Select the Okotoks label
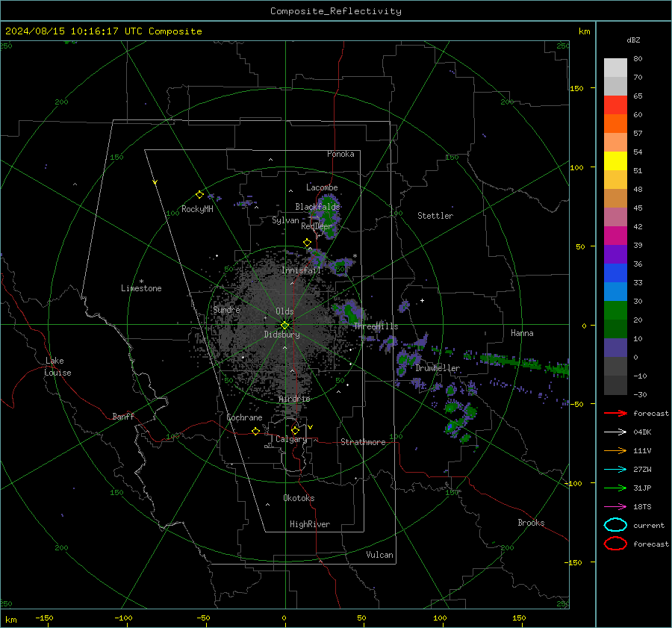Screen dimensions: 672x628 tap(299, 498)
